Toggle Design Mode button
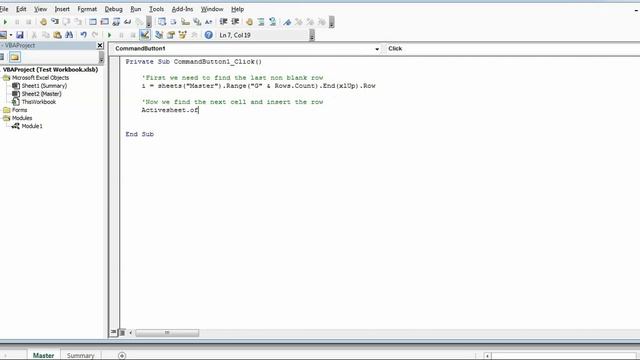This screenshot has height=360, width=640. coord(144,35)
